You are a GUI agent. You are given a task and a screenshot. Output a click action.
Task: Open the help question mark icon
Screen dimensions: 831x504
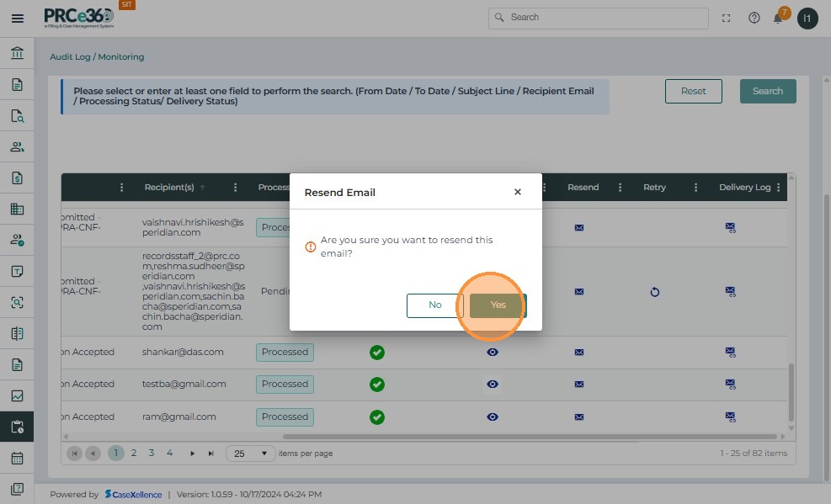click(754, 19)
